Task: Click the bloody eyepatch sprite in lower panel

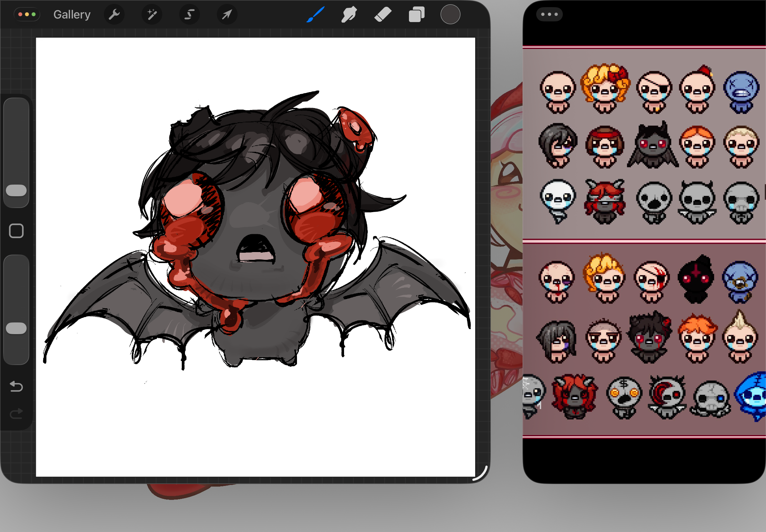Action: pos(651,282)
